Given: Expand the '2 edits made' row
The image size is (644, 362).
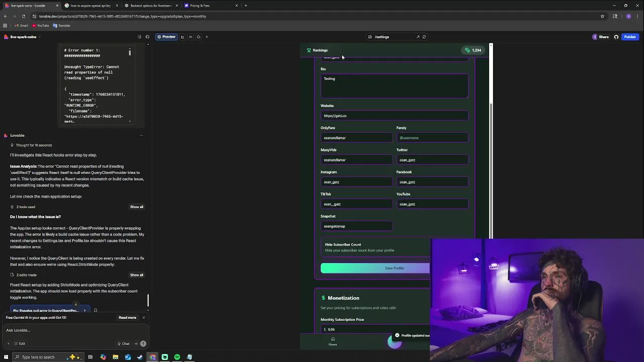Looking at the screenshot, I should [23, 275].
